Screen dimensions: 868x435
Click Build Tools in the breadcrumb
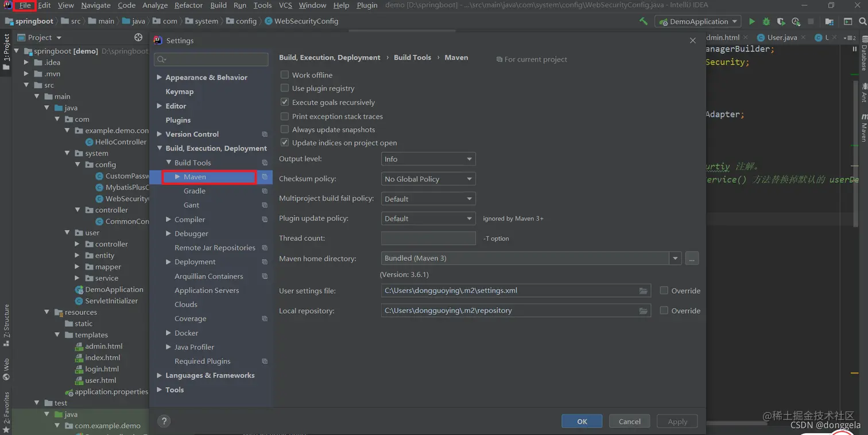(x=412, y=57)
